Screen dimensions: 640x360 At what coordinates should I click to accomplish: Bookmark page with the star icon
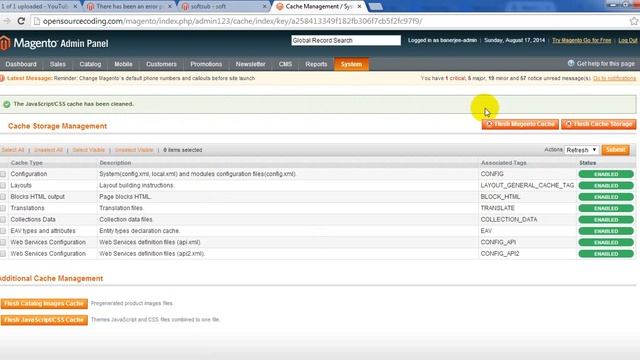pyautogui.click(x=633, y=21)
